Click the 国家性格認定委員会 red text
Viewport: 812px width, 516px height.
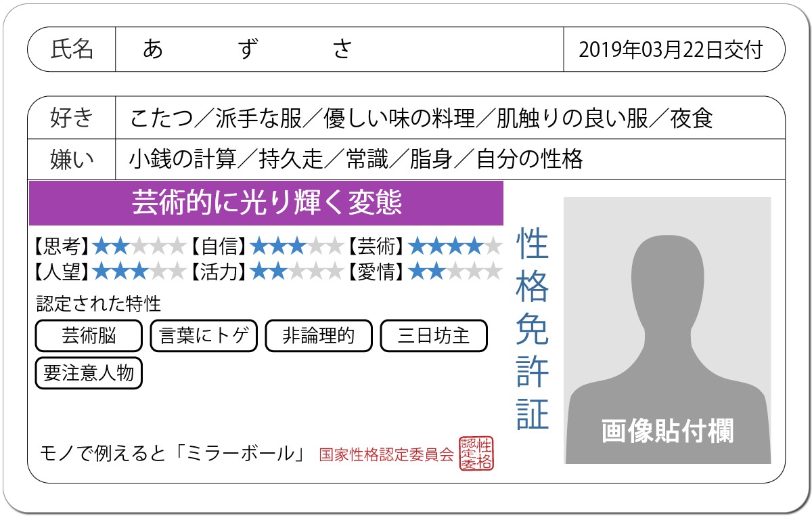[386, 454]
